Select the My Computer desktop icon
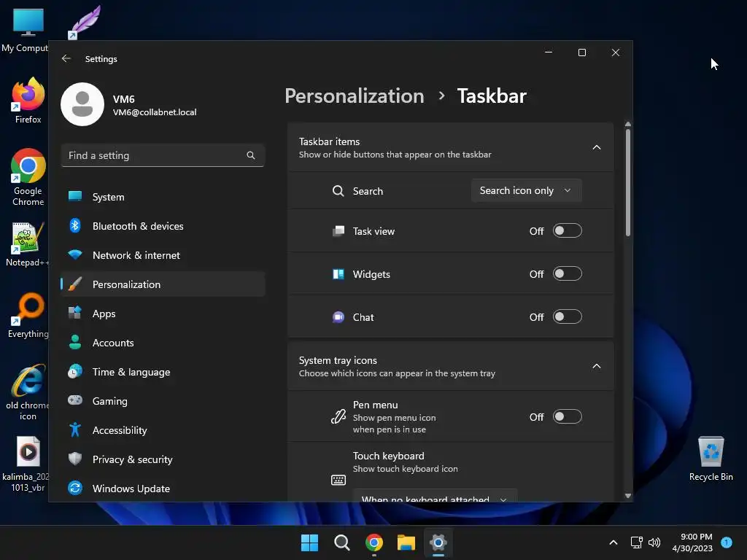Image resolution: width=747 pixels, height=560 pixels. (x=26, y=29)
